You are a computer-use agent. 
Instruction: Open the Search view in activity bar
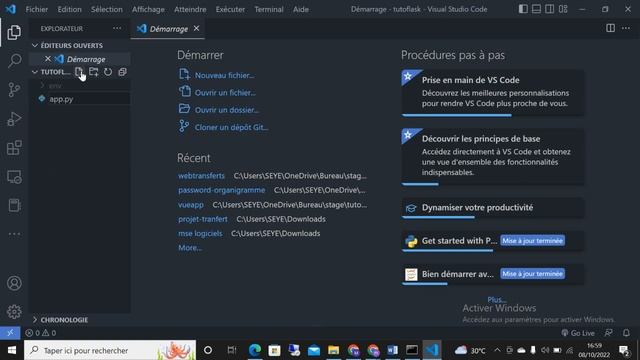14,61
